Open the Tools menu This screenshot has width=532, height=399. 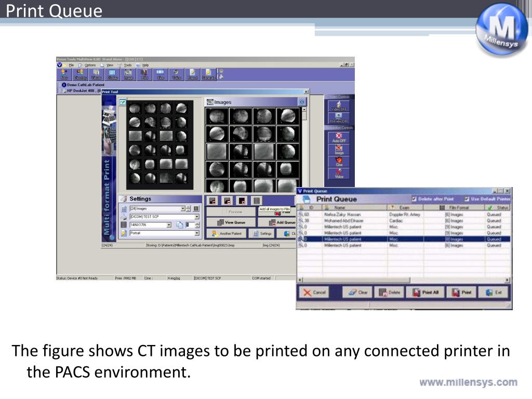[x=128, y=65]
